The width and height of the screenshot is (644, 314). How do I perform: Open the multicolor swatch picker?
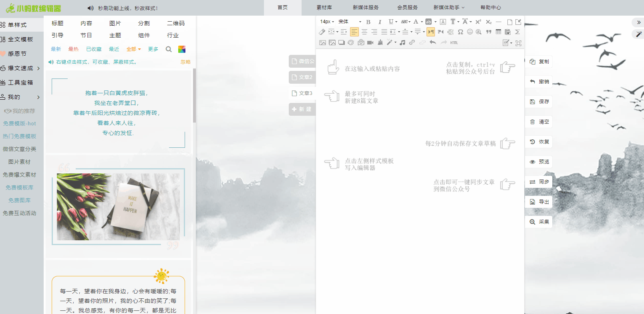click(x=182, y=49)
